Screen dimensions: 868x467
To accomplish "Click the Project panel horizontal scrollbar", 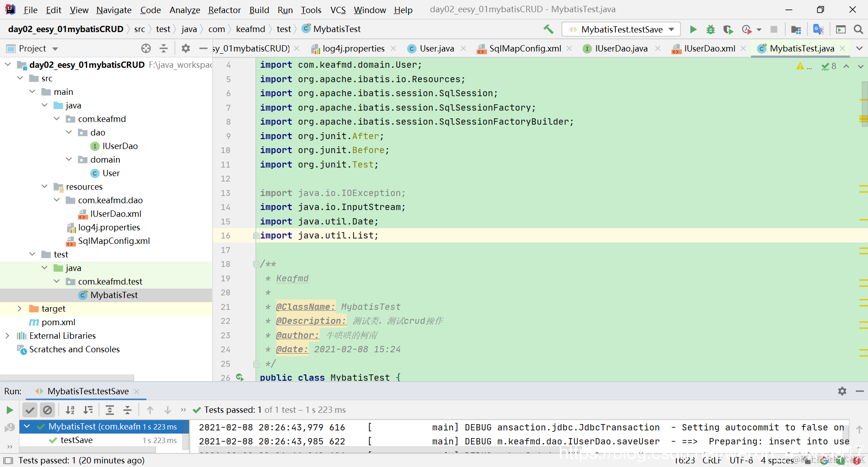I will point(67,377).
